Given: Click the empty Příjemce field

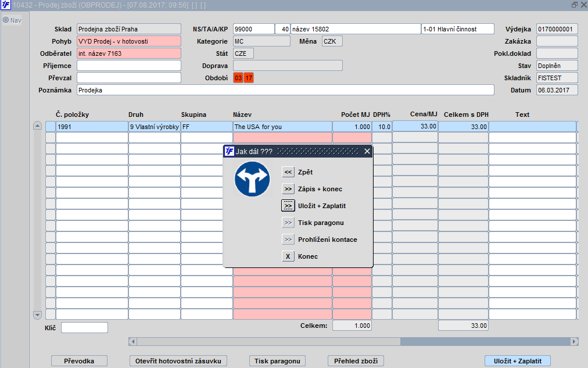Looking at the screenshot, I should tap(129, 66).
